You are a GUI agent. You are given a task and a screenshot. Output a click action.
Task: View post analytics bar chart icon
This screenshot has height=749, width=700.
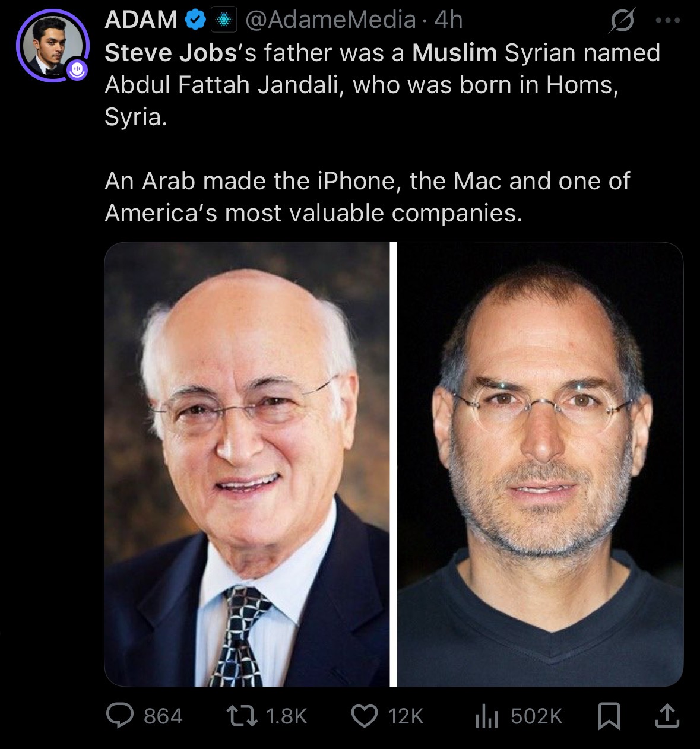[x=486, y=716]
